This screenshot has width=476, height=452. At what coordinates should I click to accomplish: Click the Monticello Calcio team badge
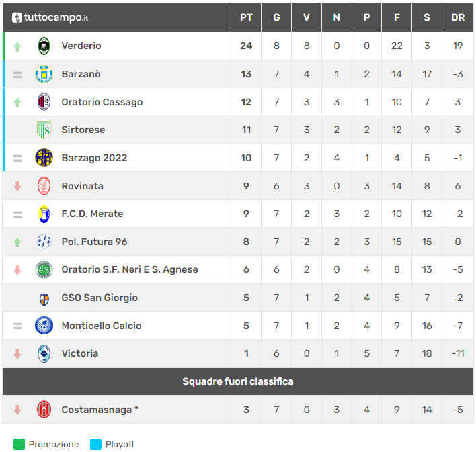click(44, 326)
